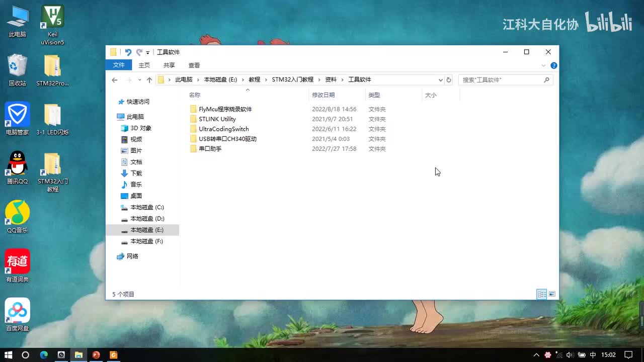
Task: Open the Explorer help icon
Action: click(x=554, y=65)
